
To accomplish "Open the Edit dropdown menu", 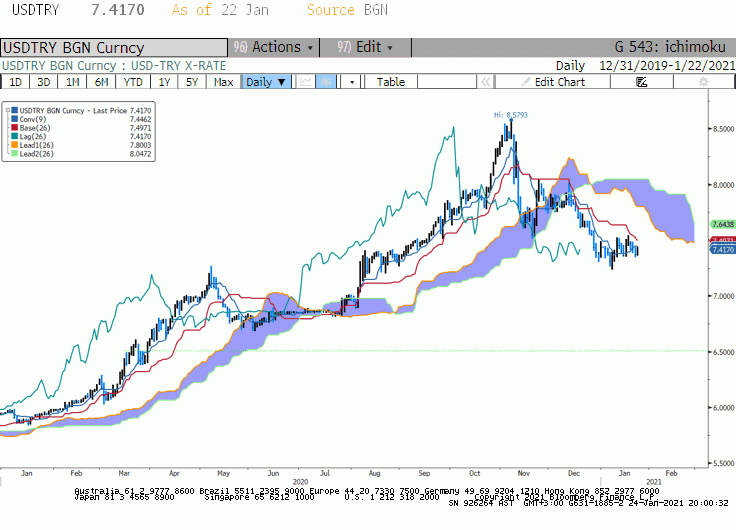I will 365,47.
